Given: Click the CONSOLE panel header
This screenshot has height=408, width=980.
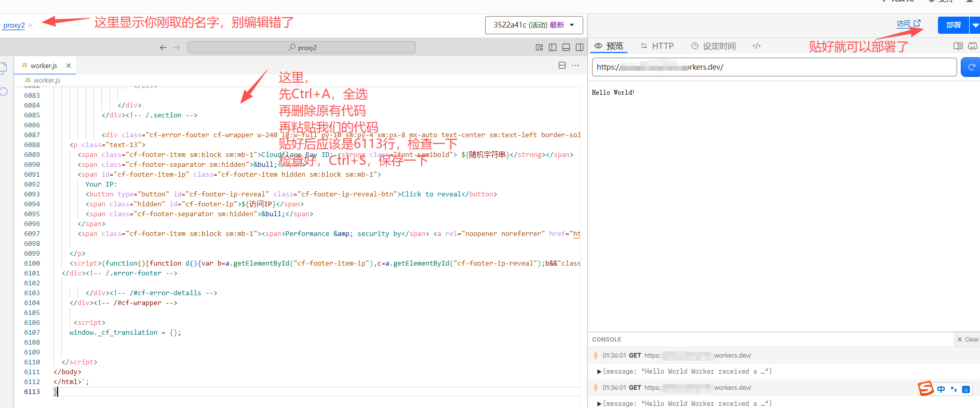Looking at the screenshot, I should tap(607, 339).
